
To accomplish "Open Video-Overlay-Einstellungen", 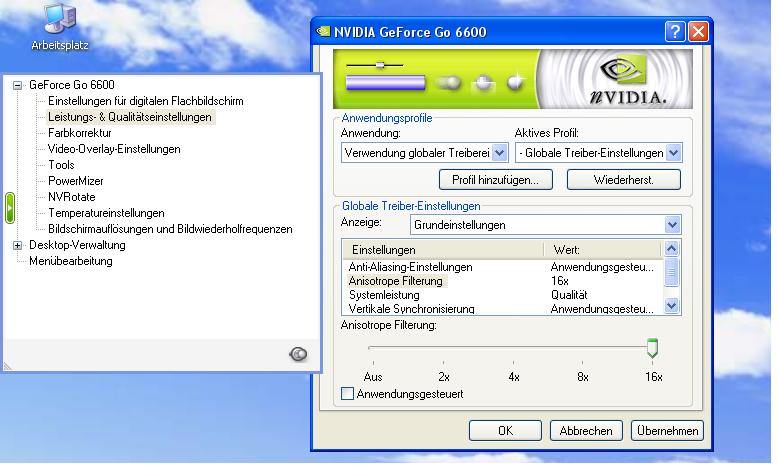I will pyautogui.click(x=114, y=149).
